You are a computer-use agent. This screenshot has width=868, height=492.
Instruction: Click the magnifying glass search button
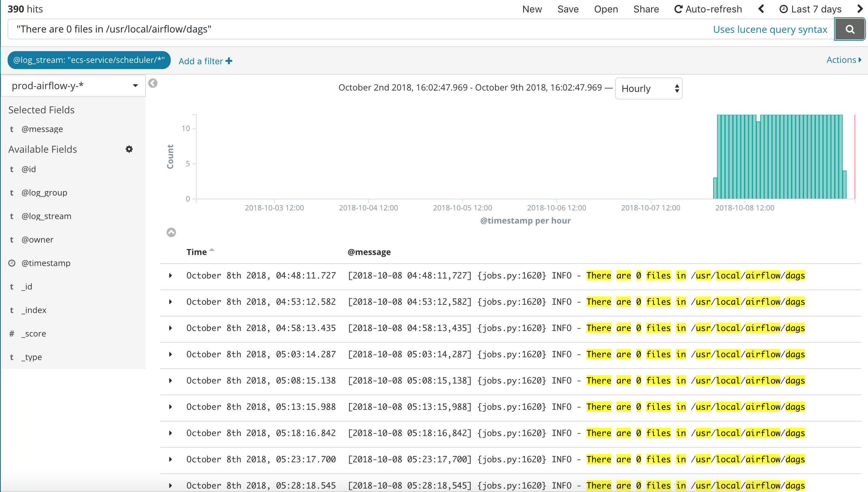850,29
